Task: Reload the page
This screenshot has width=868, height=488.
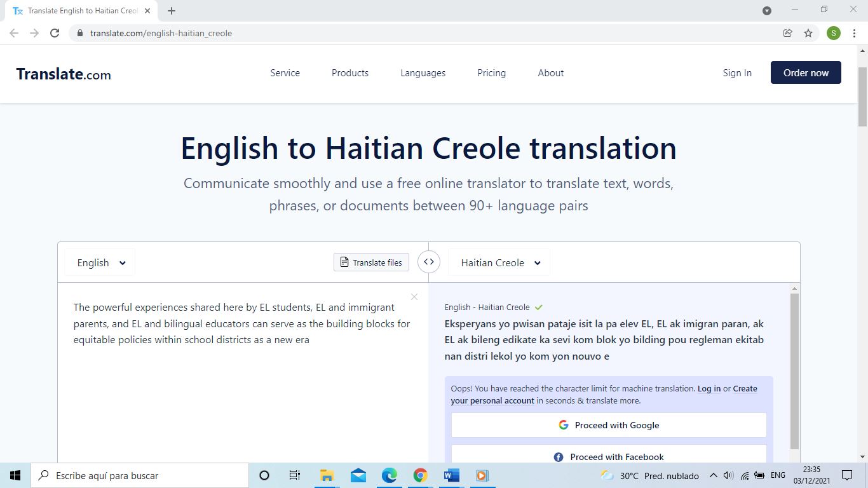Action: tap(55, 33)
